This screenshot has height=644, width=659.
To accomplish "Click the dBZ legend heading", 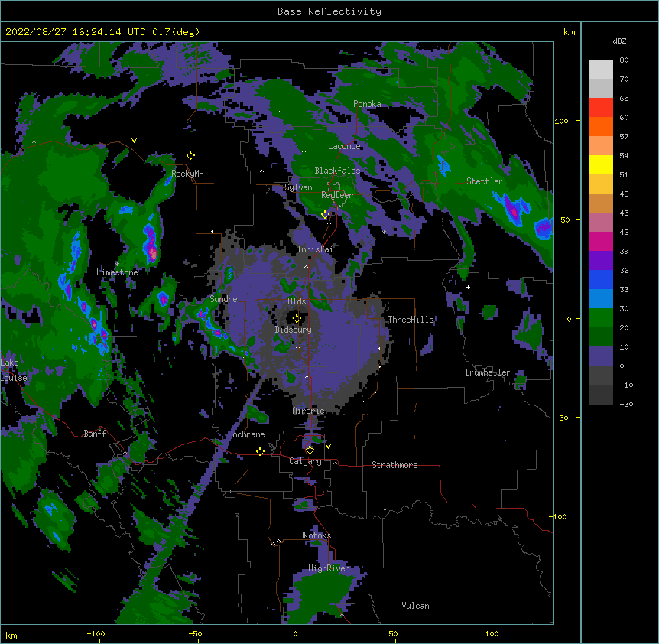I will (x=619, y=41).
